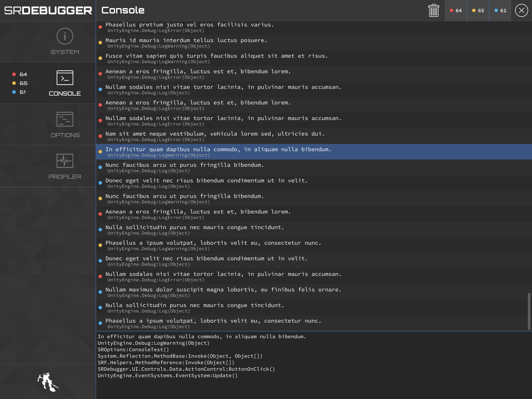Click the console list scrollbar thumb

[x=529, y=311]
